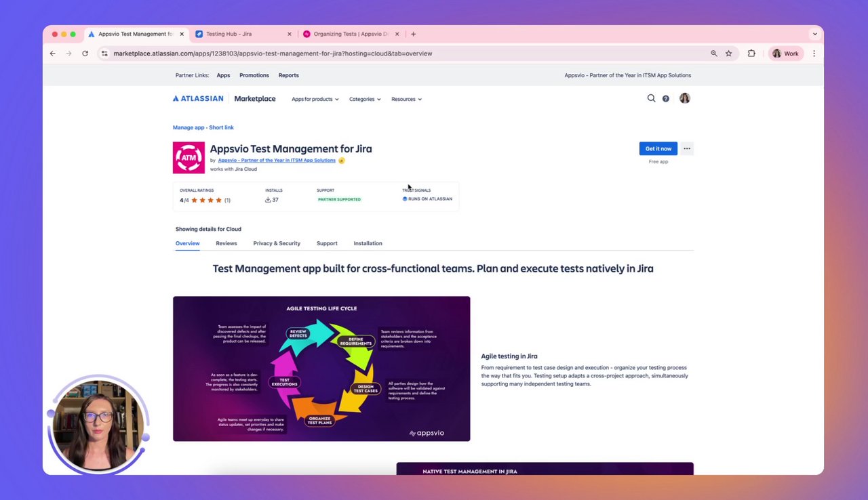Click the gold partner badge icon

(x=341, y=161)
